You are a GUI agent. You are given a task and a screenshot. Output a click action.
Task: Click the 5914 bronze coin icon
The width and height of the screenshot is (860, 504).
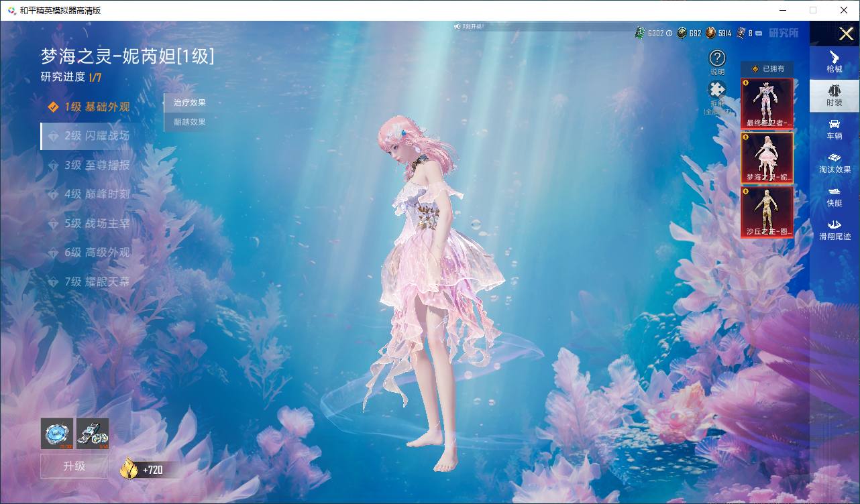point(710,32)
